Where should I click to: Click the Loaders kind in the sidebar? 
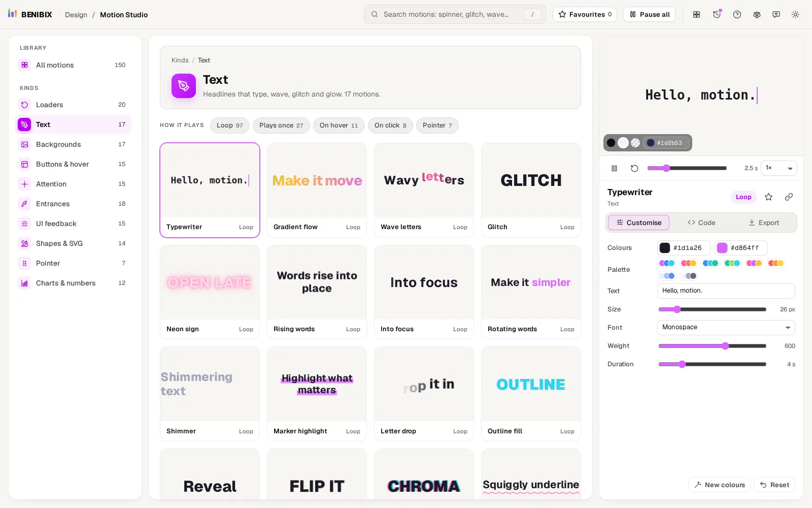pyautogui.click(x=74, y=105)
